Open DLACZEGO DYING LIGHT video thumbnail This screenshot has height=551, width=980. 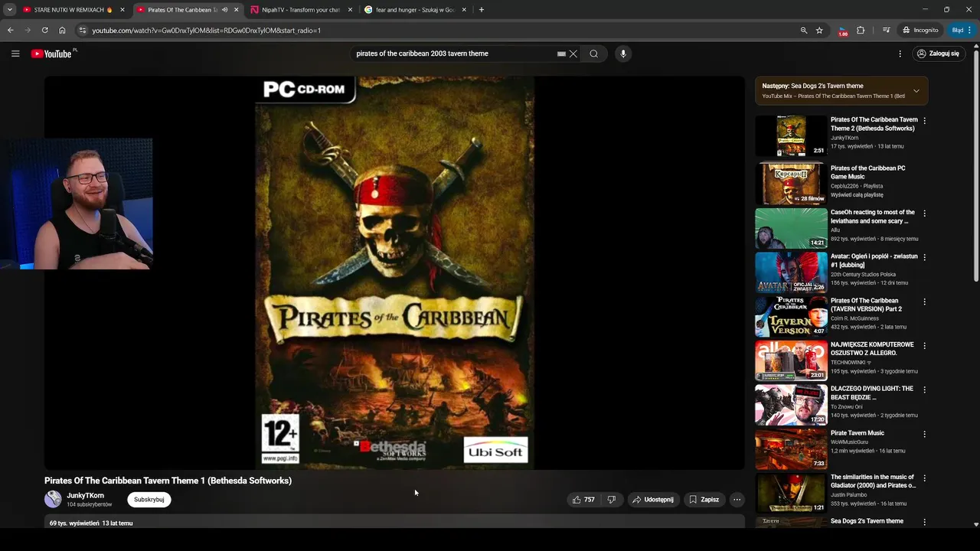pos(791,405)
